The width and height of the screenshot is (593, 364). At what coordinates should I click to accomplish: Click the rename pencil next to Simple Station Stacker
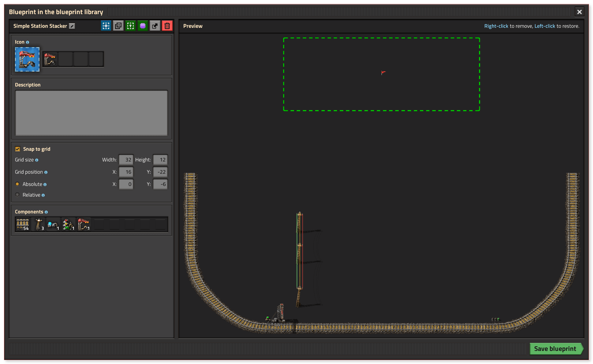72,26
